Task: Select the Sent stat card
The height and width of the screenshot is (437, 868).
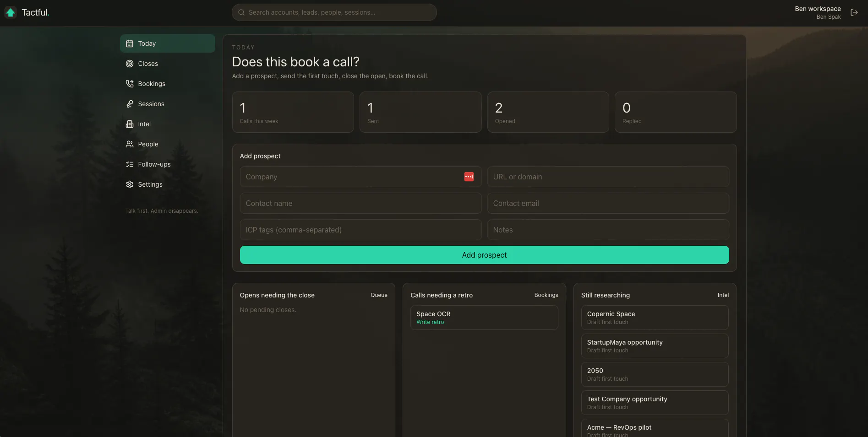Action: tap(420, 112)
